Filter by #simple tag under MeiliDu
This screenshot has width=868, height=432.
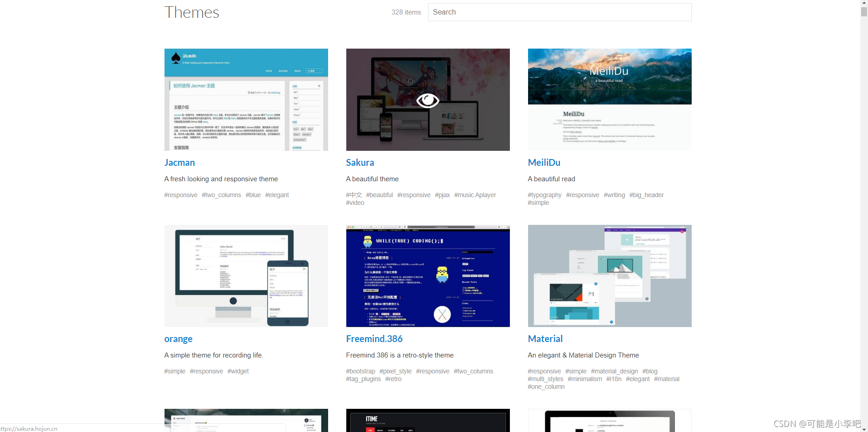click(538, 203)
